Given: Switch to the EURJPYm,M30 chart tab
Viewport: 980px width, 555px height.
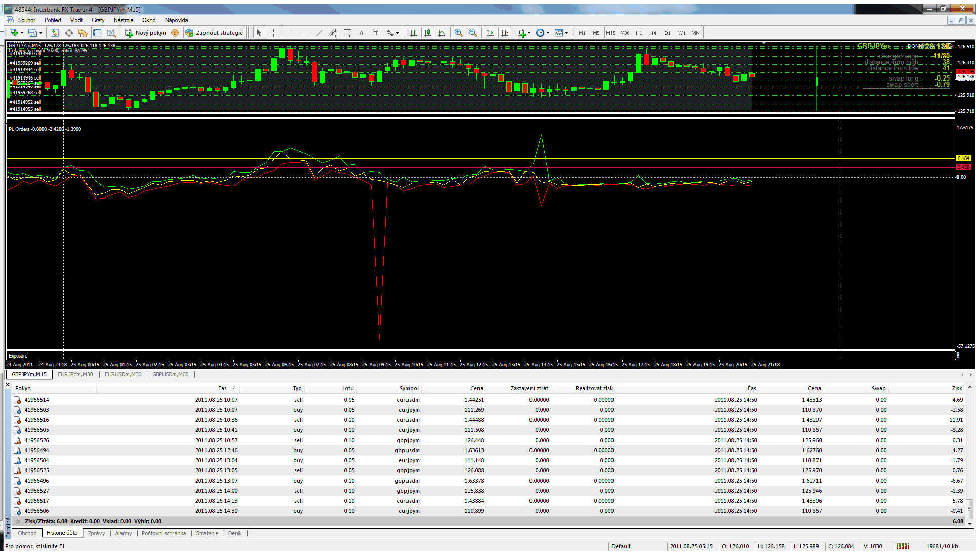Looking at the screenshot, I should click(x=75, y=375).
